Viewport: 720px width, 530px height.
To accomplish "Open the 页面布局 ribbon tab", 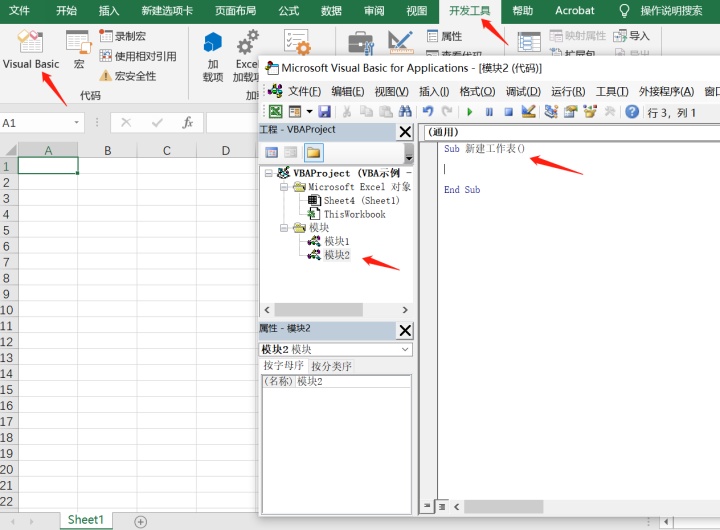I will (x=236, y=10).
